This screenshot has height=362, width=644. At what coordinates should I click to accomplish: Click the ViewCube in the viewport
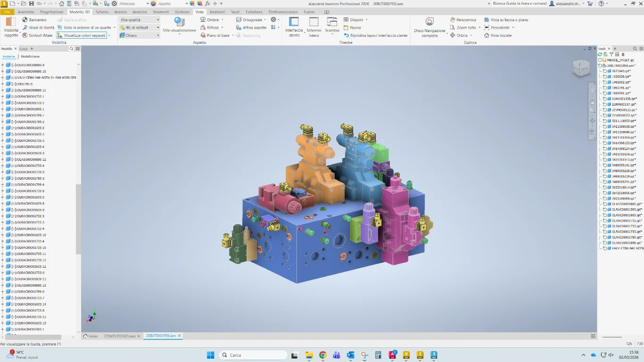[x=581, y=68]
